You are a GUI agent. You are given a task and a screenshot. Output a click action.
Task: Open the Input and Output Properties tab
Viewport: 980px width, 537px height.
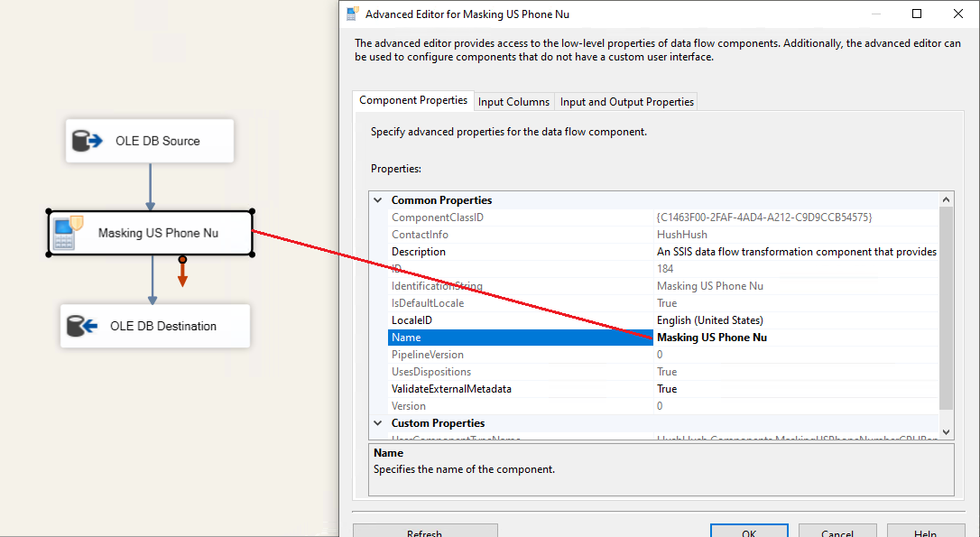tap(627, 102)
